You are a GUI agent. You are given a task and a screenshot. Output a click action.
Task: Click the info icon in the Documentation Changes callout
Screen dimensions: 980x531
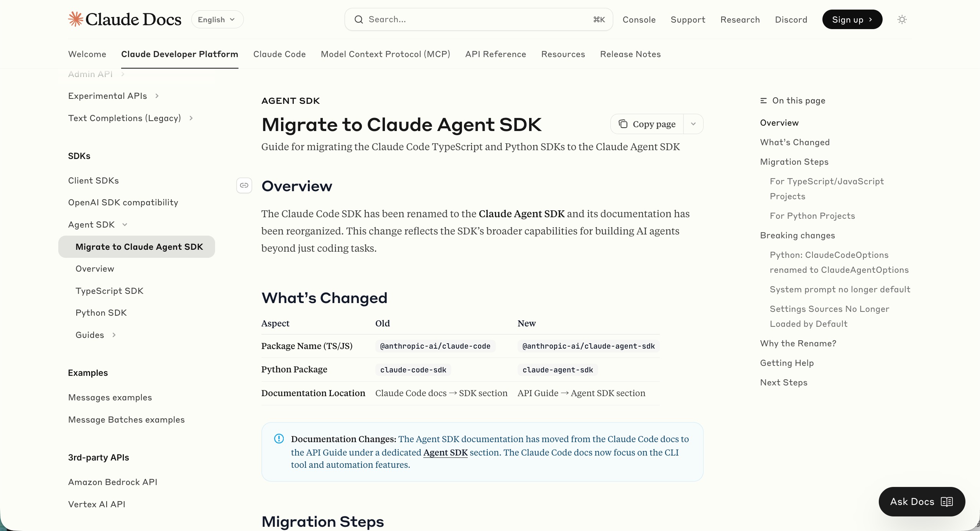point(279,439)
